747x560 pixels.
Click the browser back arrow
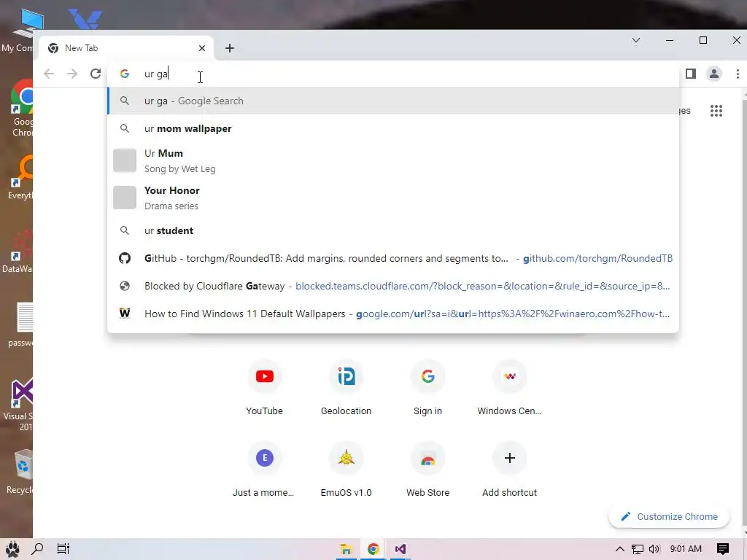click(x=49, y=74)
